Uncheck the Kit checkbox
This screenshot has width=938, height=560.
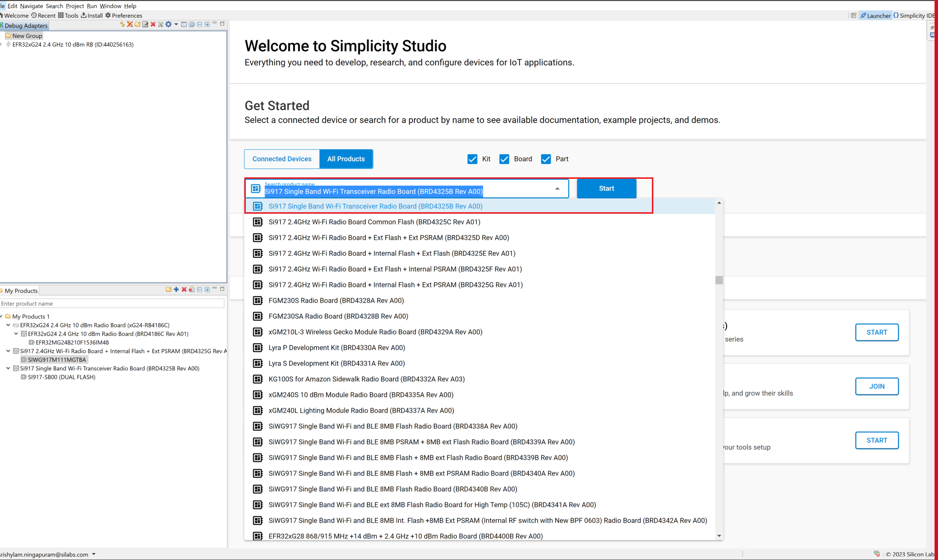472,159
